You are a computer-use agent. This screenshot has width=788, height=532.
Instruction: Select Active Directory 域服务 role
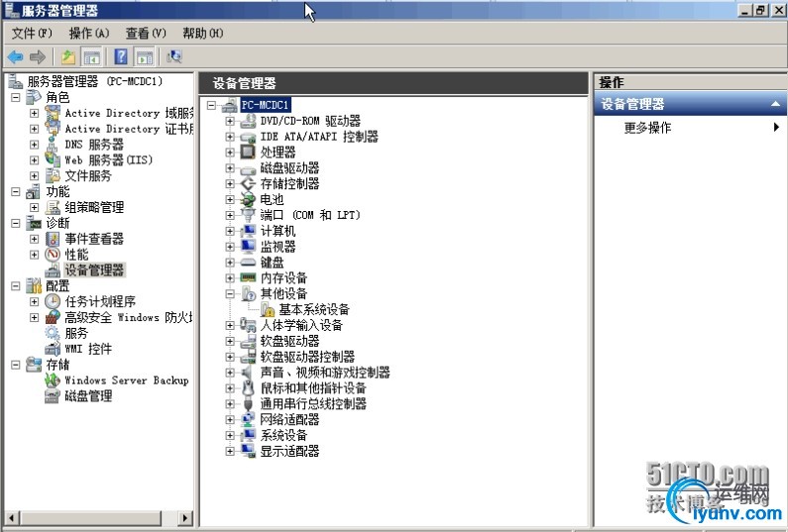(x=129, y=114)
